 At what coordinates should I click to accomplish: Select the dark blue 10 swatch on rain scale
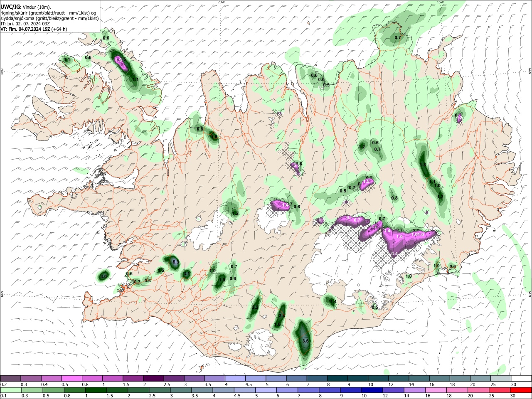(371, 390)
